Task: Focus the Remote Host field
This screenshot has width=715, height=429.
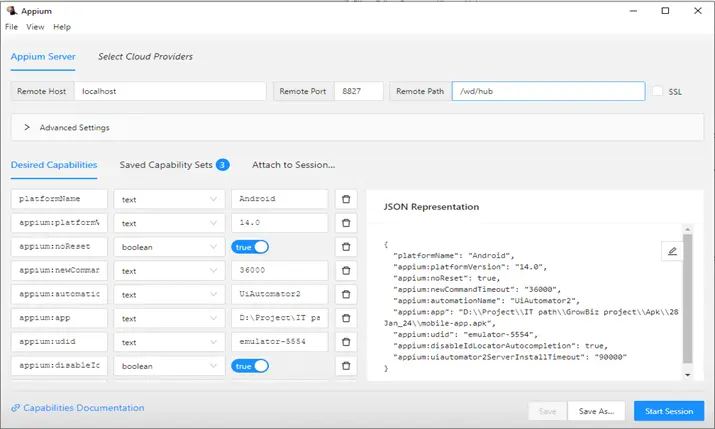Action: coord(170,91)
